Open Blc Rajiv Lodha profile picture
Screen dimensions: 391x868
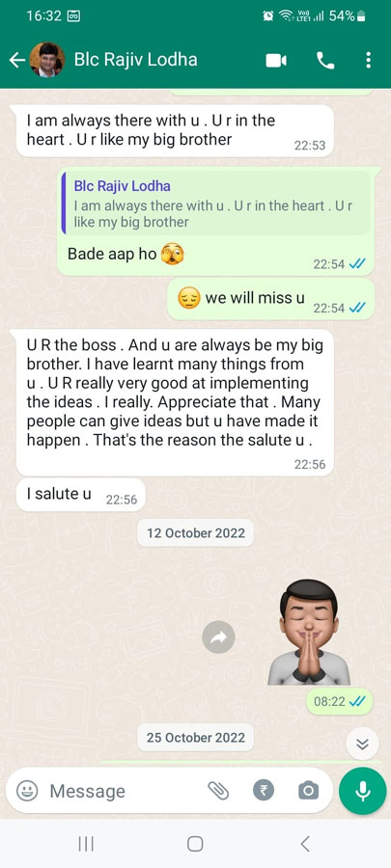[47, 60]
